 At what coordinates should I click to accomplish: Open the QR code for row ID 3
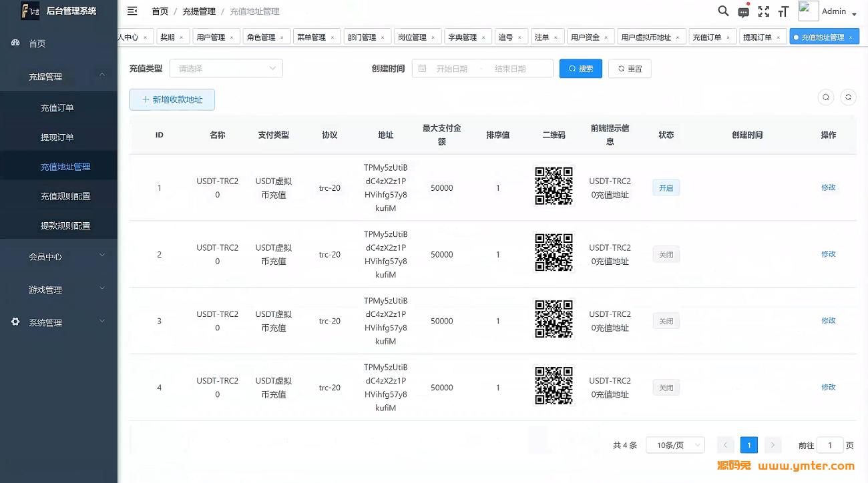tap(554, 320)
